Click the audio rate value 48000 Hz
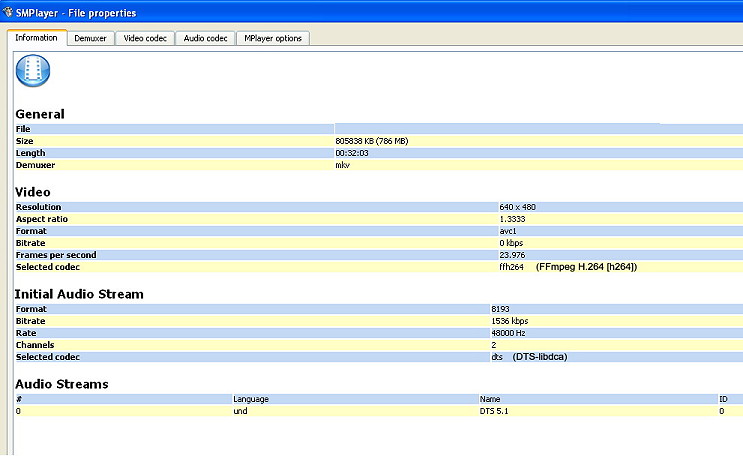 pyautogui.click(x=508, y=333)
